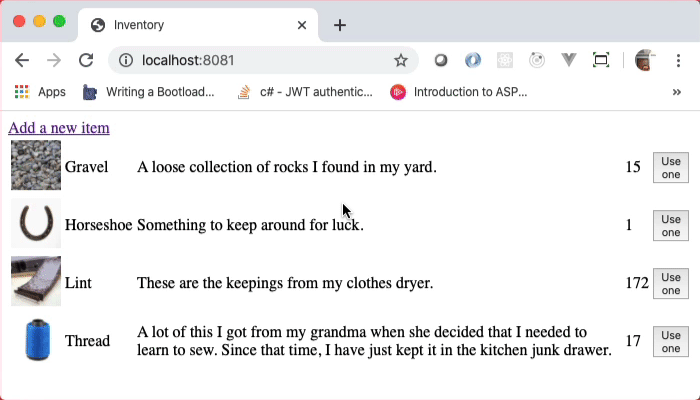Go back using the back arrow
This screenshot has width=700, height=400.
click(x=22, y=60)
